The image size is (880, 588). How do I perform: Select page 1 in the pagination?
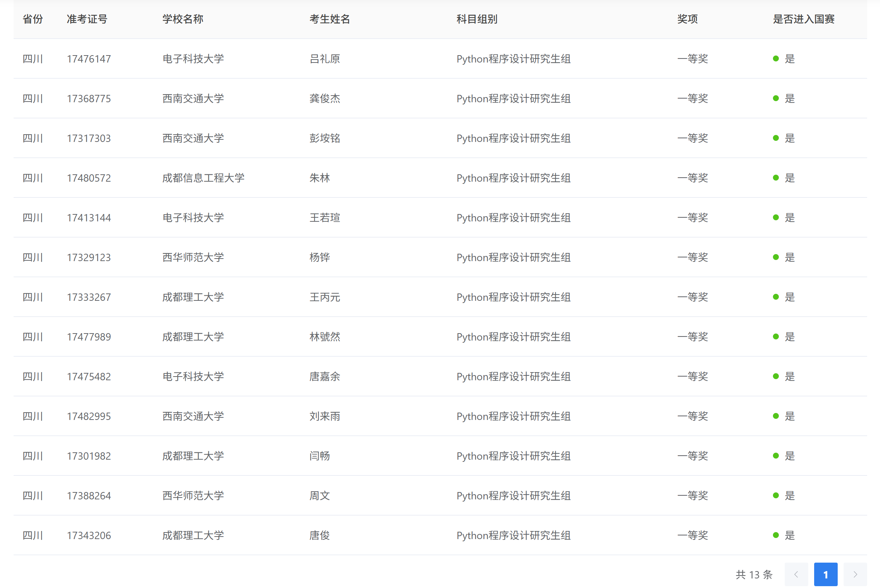[825, 574]
